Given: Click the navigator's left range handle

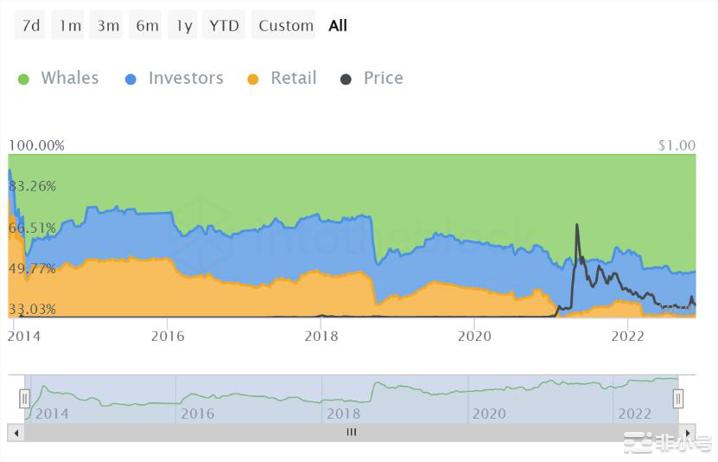Looking at the screenshot, I should [x=25, y=399].
